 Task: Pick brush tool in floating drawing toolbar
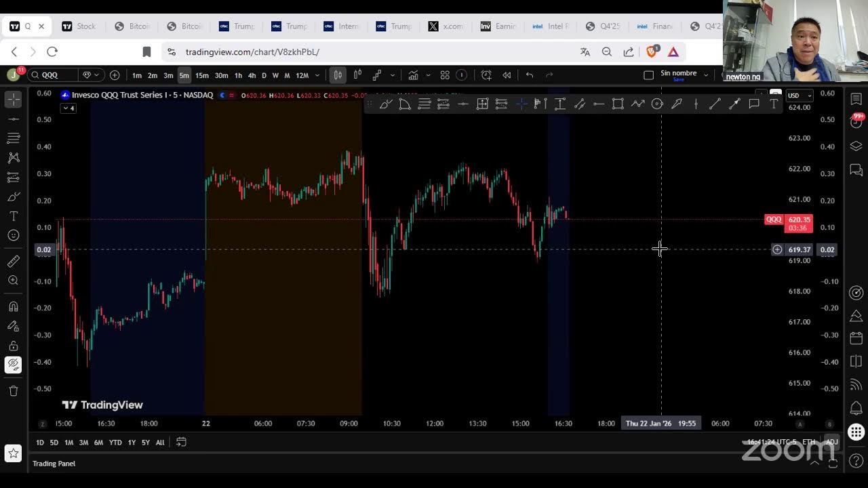tap(386, 104)
